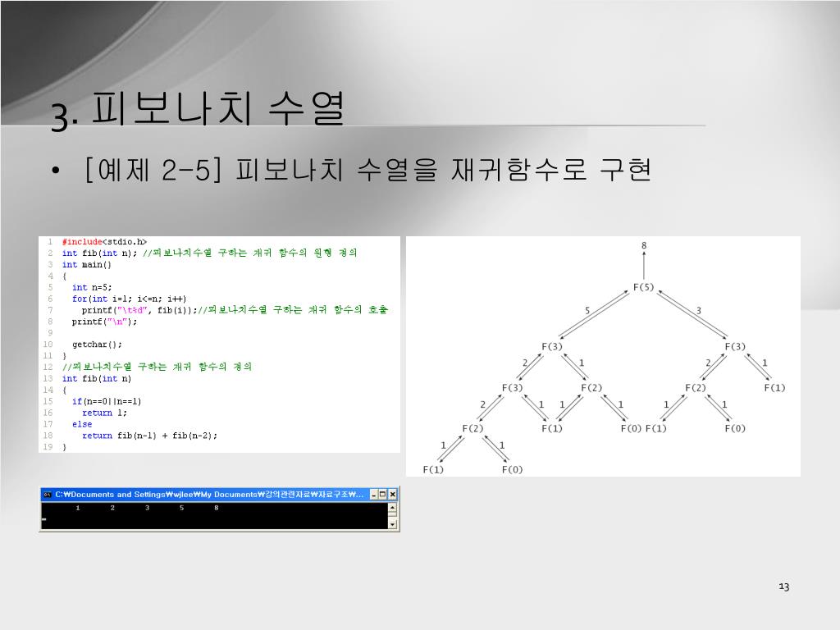Click the 'printf("\n");' line
840x630 pixels.
click(x=104, y=322)
